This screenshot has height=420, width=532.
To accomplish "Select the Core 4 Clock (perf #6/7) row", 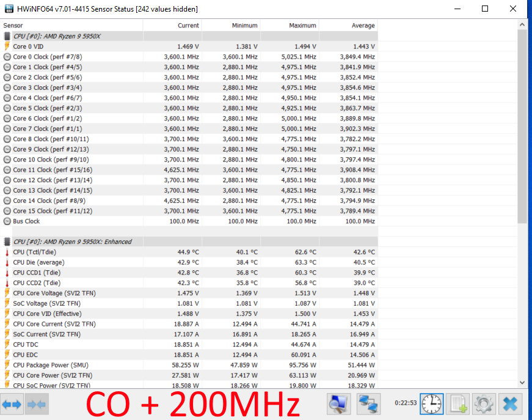I will coord(189,98).
